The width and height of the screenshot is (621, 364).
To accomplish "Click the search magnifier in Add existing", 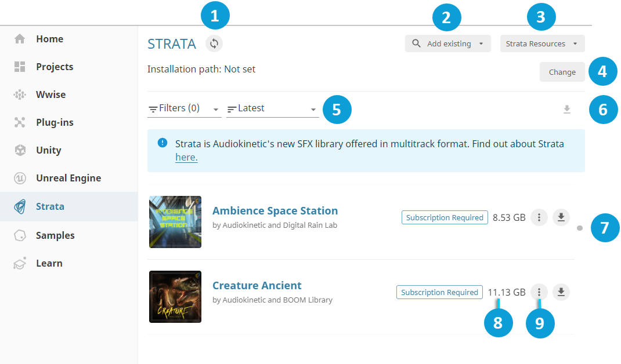I will [x=416, y=43].
